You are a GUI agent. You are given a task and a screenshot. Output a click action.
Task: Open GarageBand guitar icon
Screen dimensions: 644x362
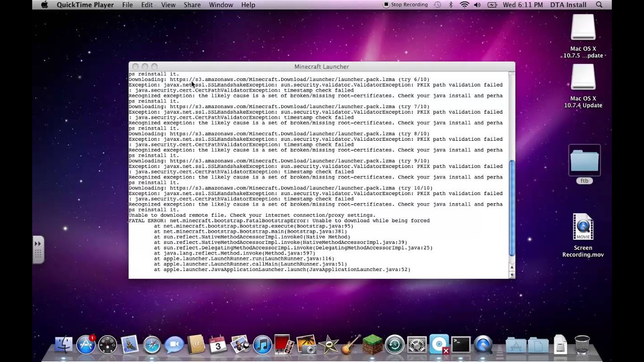[x=351, y=344]
